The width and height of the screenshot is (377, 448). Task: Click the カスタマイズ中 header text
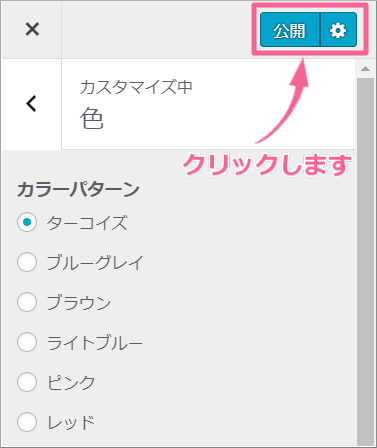(x=136, y=87)
